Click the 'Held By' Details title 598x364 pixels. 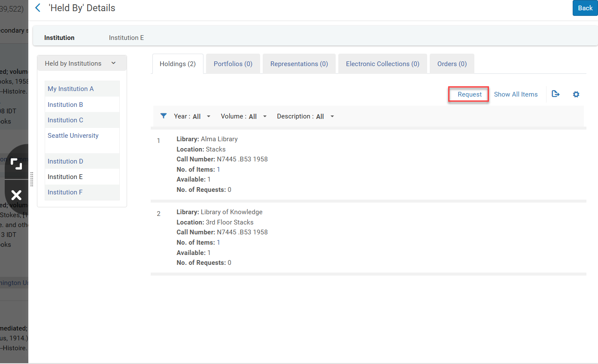point(82,8)
